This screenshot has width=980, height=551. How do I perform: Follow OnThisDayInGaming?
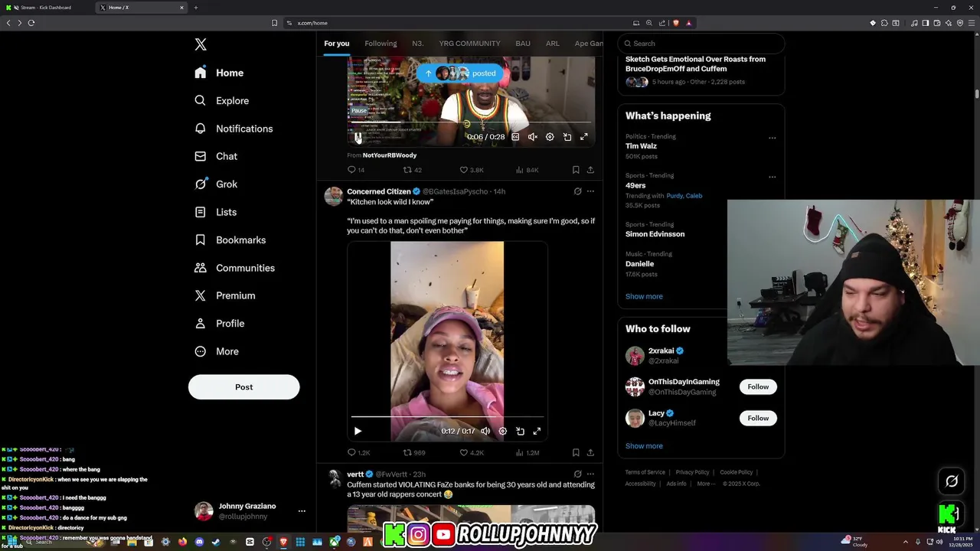[x=758, y=386]
